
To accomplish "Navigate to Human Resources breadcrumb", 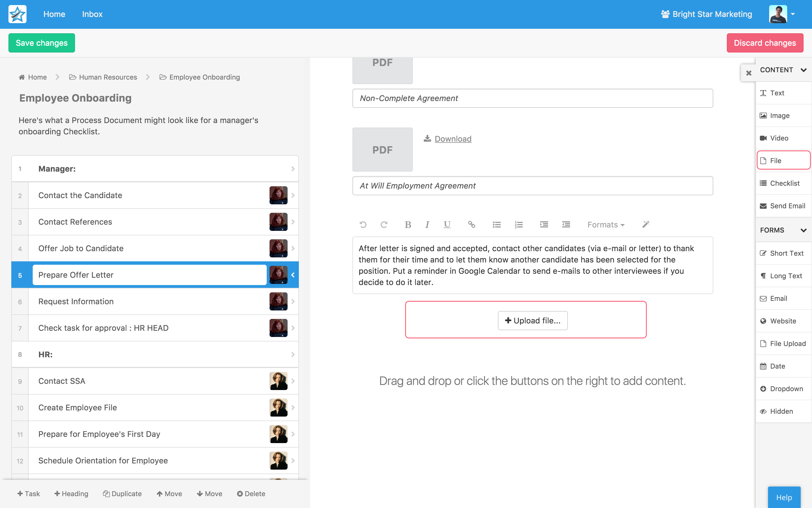I will 103,77.
